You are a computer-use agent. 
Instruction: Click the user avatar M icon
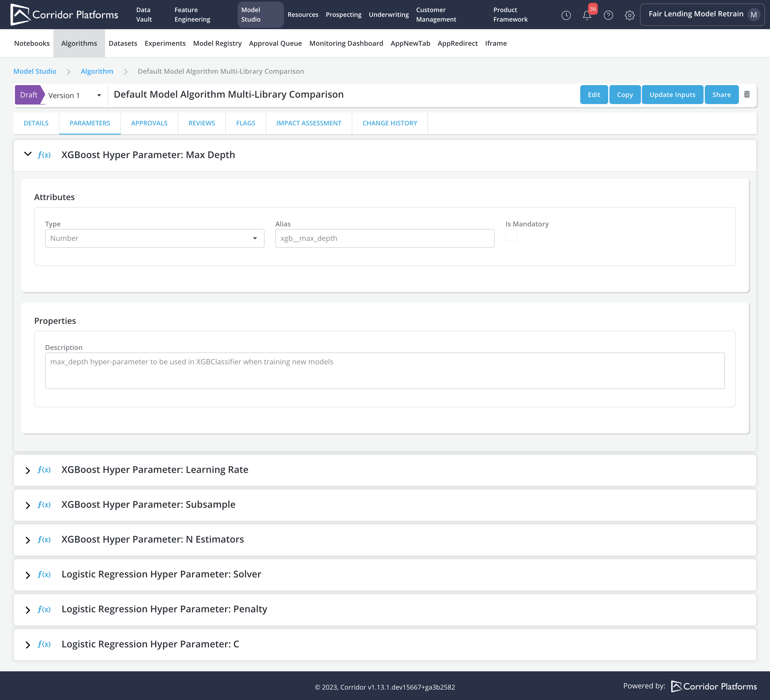[x=753, y=15]
